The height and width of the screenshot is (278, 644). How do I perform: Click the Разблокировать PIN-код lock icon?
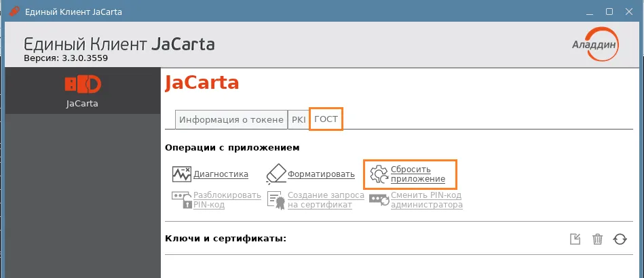click(182, 199)
